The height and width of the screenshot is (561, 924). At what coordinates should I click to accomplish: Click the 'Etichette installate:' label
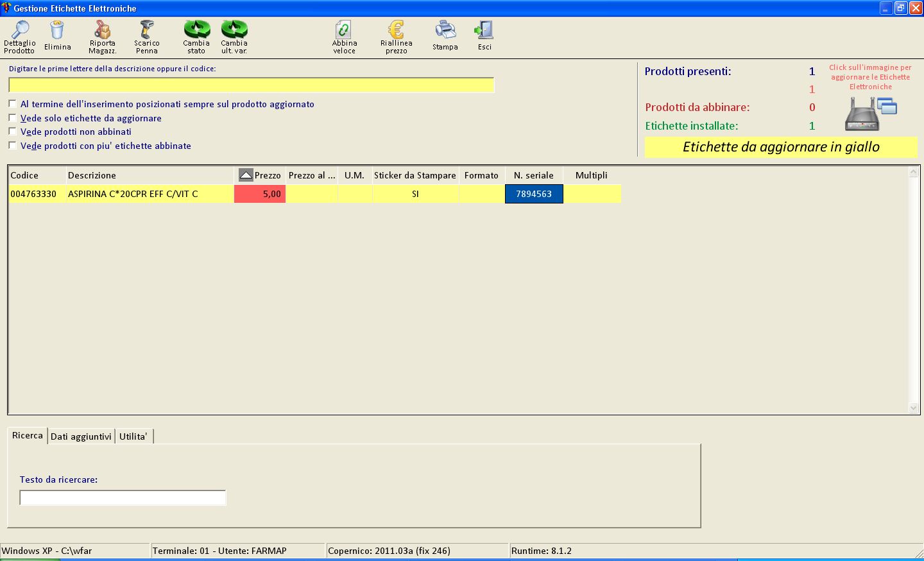pos(692,126)
